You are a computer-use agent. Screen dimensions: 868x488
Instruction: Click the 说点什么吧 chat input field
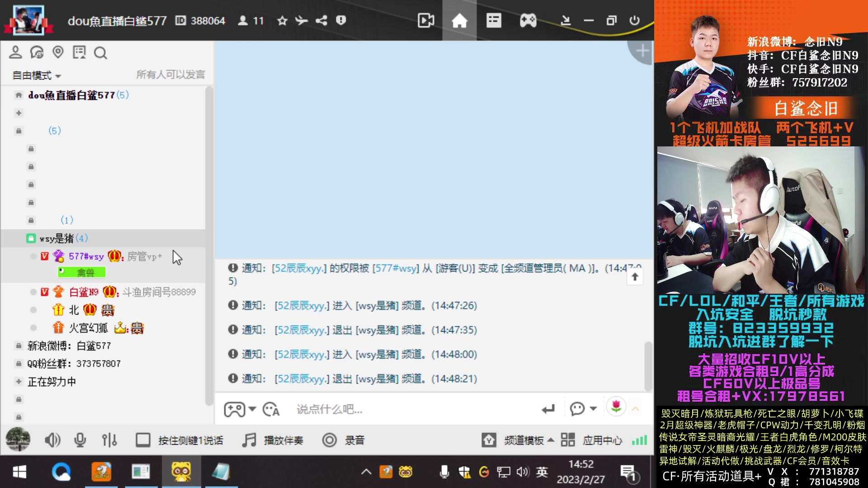[362, 409]
